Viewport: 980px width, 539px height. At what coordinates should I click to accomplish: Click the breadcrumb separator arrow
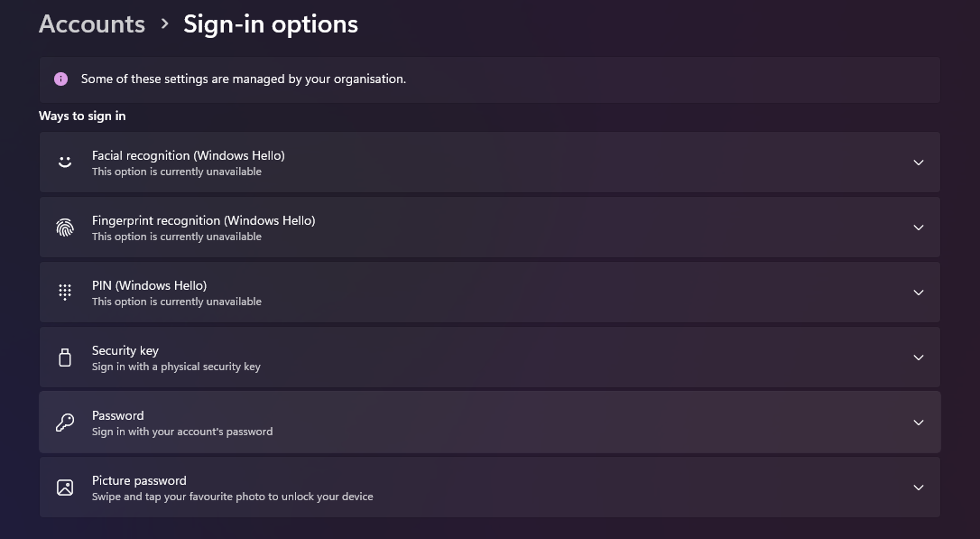point(164,24)
